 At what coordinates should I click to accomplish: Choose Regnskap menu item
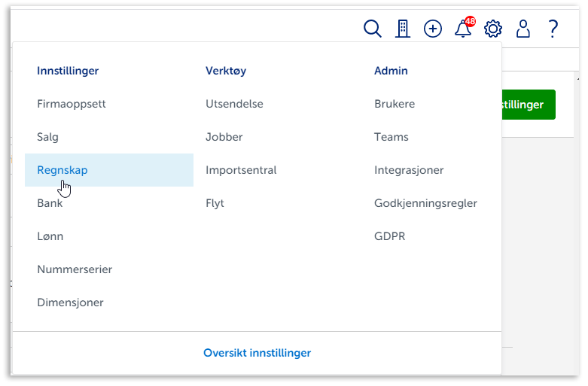(x=62, y=170)
